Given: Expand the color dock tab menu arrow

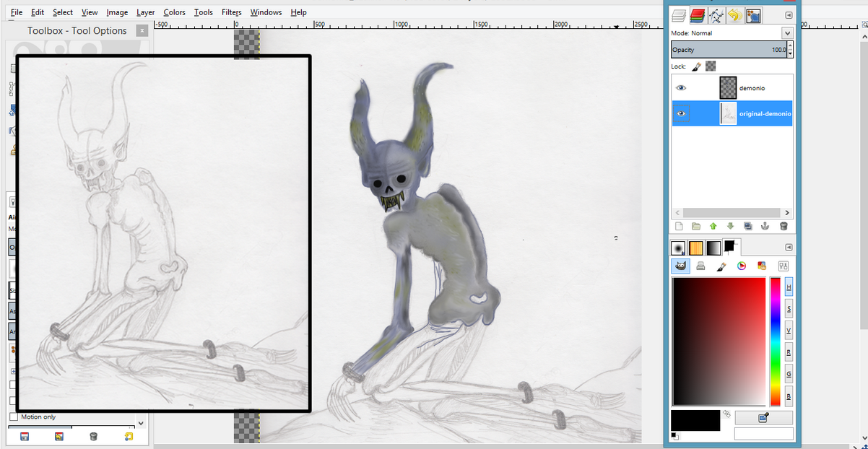Looking at the screenshot, I should click(x=789, y=247).
